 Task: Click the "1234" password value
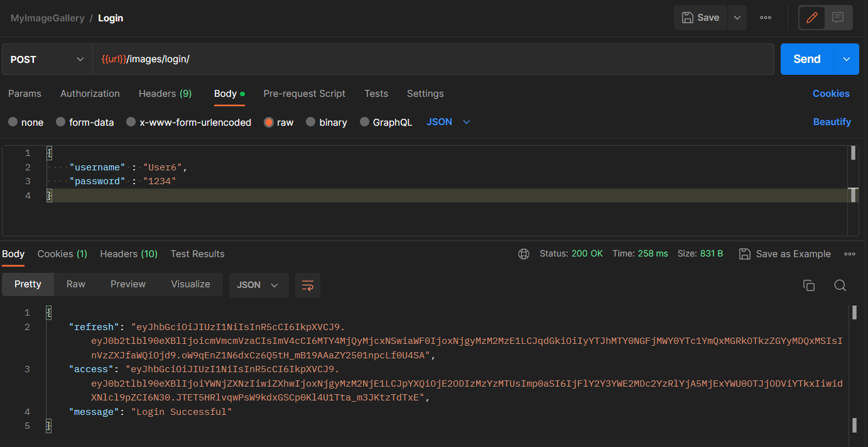pos(160,181)
